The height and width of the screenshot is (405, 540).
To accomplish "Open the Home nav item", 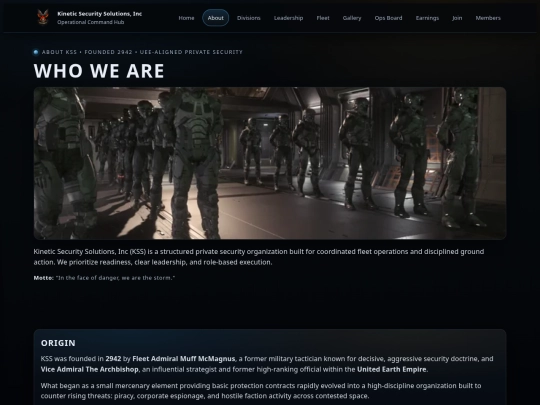I will (186, 18).
